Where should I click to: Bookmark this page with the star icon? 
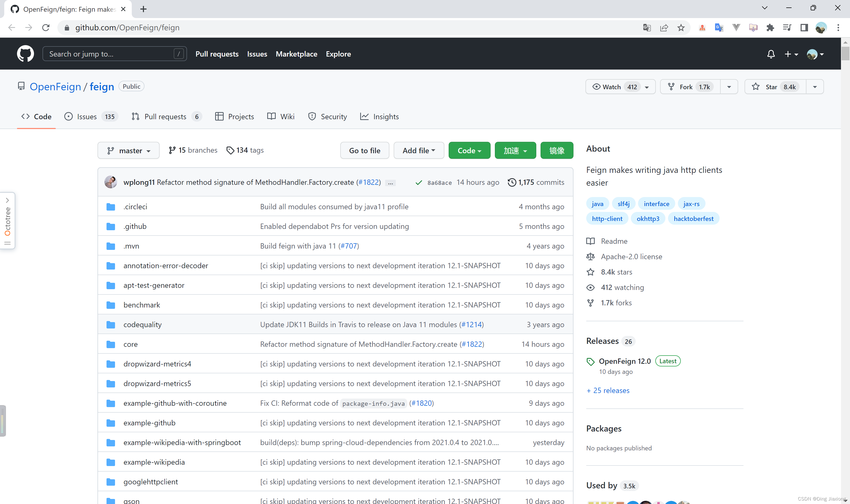pos(681,28)
